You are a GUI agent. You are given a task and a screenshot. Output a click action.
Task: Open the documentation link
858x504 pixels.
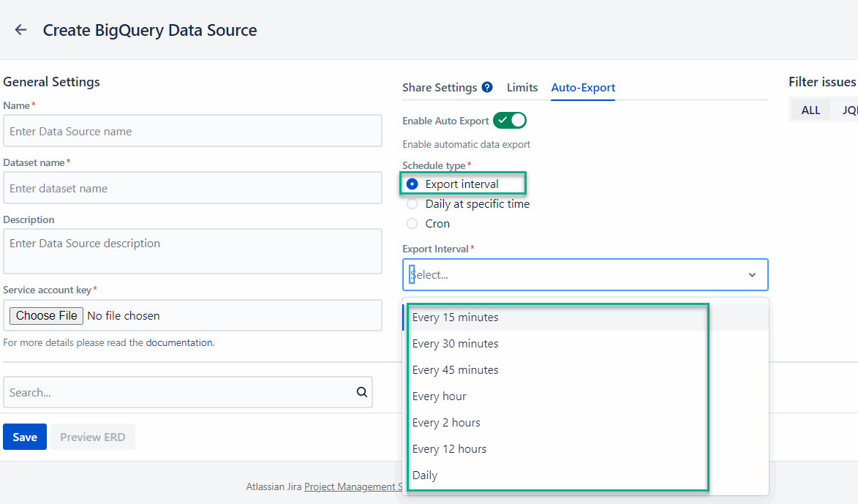179,342
